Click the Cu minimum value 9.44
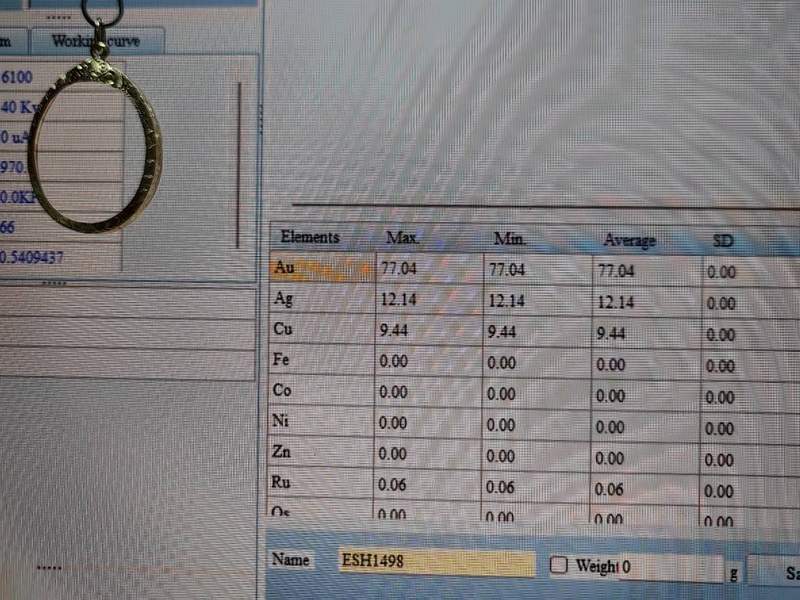The height and width of the screenshot is (600, 800). tap(502, 333)
